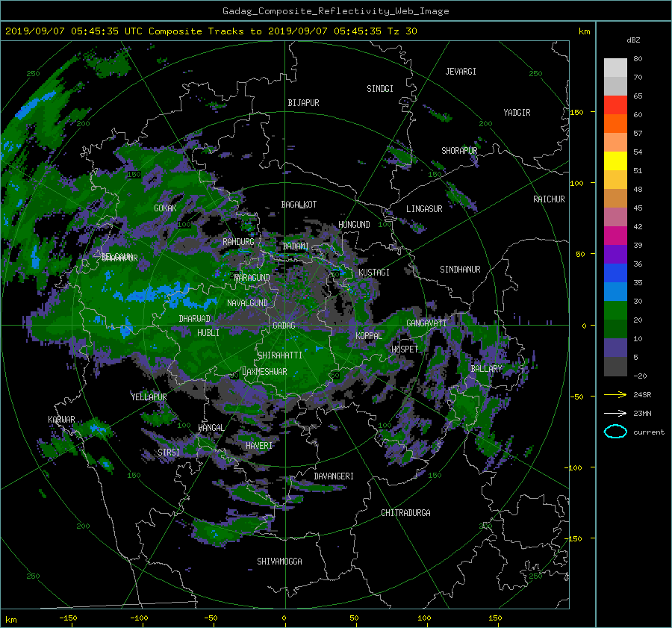Click the HANGAL city label
Image resolution: width=672 pixels, height=628 pixels.
[211, 428]
